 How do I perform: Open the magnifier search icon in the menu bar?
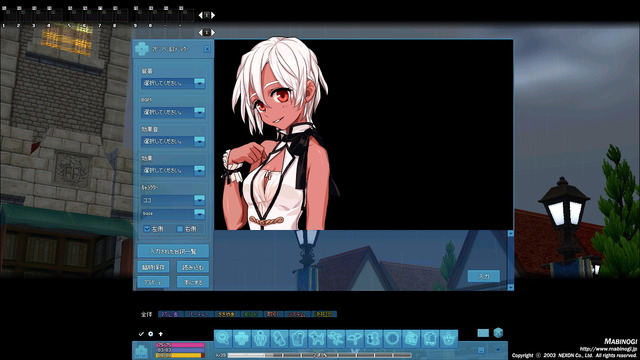223,338
